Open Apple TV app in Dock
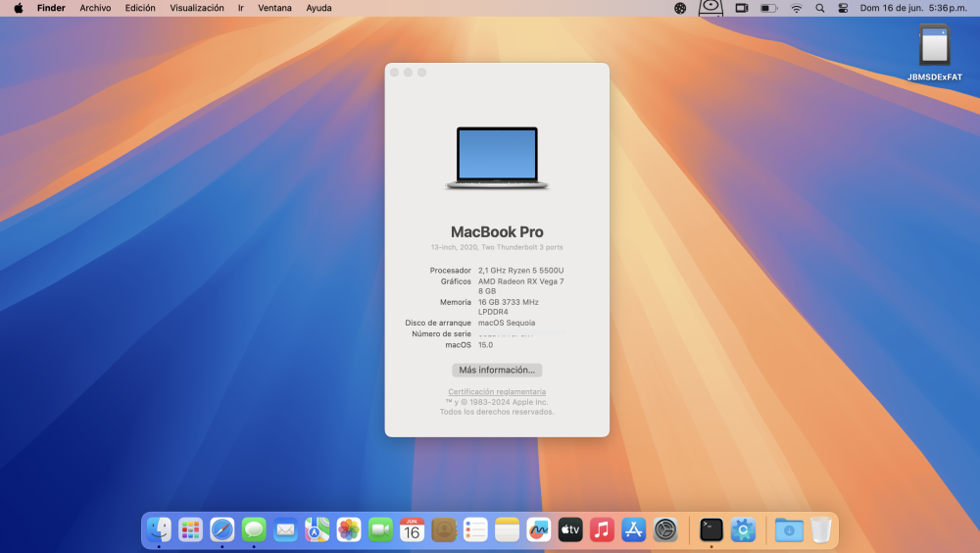This screenshot has width=980, height=553. [x=570, y=529]
